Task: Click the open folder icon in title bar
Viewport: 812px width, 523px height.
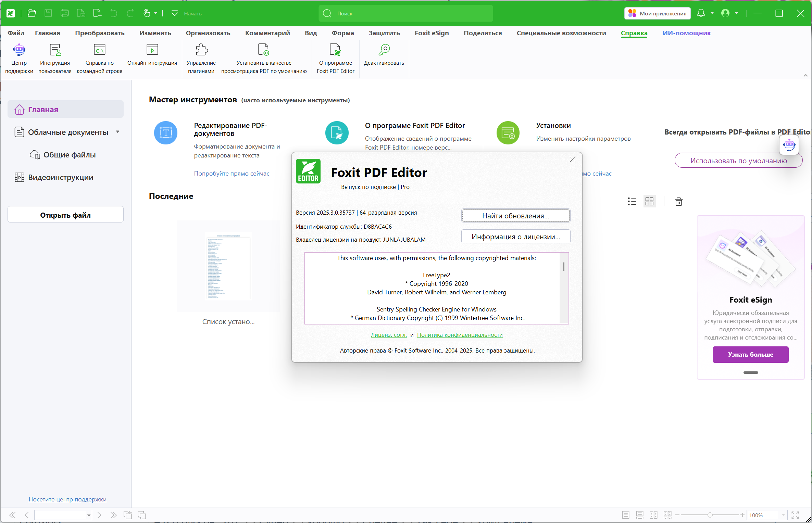Action: [32, 13]
